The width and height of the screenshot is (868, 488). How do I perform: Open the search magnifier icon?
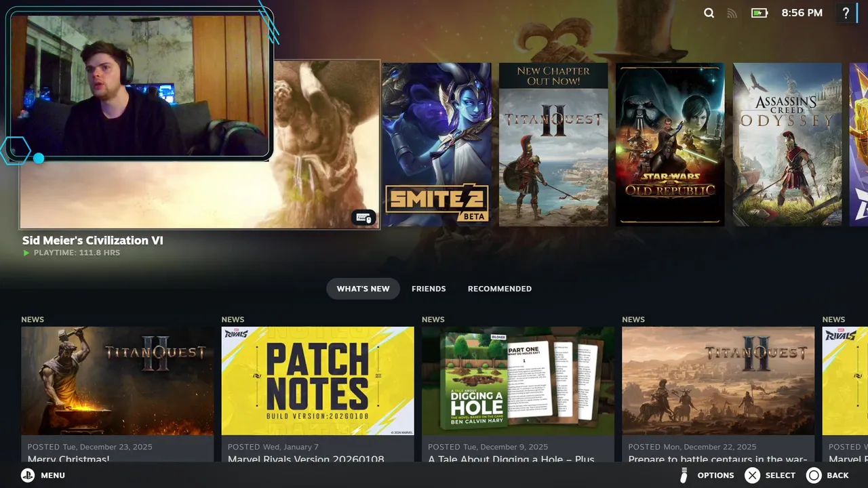click(709, 13)
